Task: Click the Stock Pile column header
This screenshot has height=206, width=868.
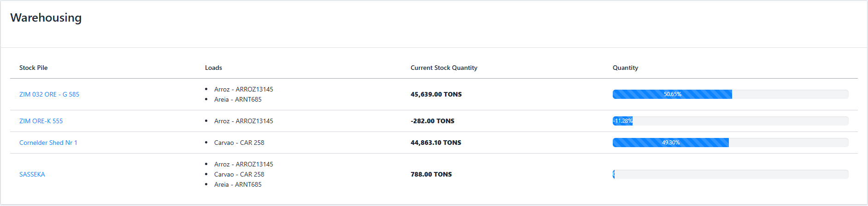Action: (x=34, y=68)
